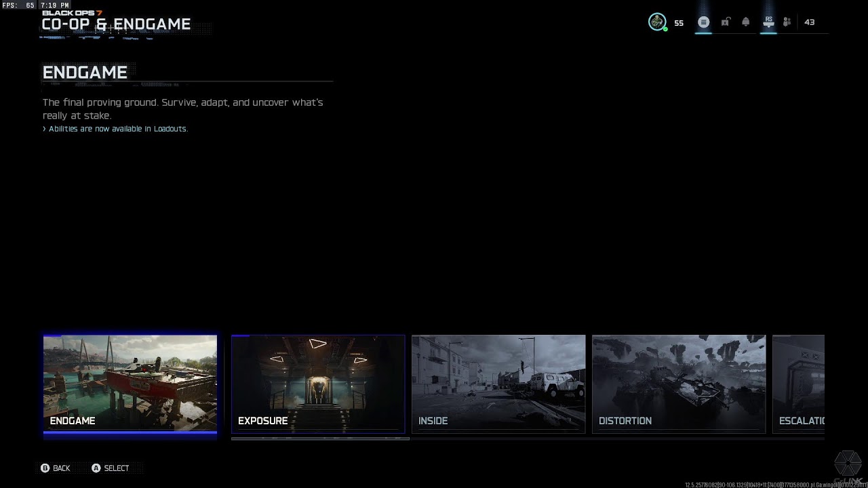The image size is (868, 488).
Task: Select the Distortion mission card
Action: pyautogui.click(x=679, y=384)
